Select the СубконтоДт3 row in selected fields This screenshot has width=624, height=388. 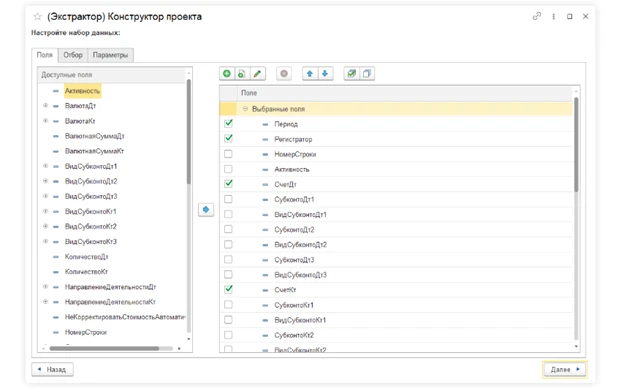pos(396,259)
